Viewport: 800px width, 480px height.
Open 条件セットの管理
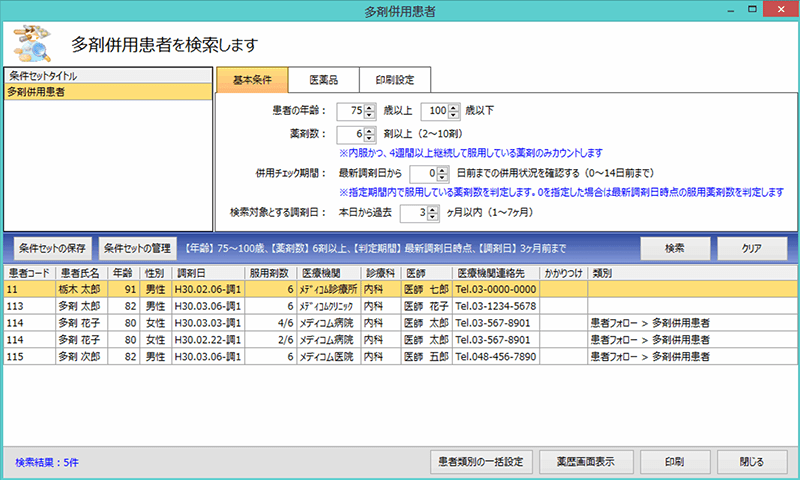pyautogui.click(x=139, y=247)
